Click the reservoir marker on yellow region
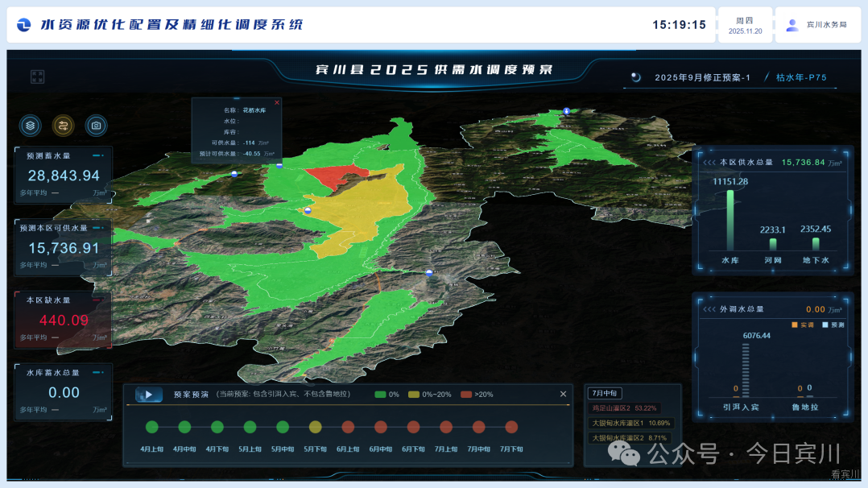 tap(308, 210)
